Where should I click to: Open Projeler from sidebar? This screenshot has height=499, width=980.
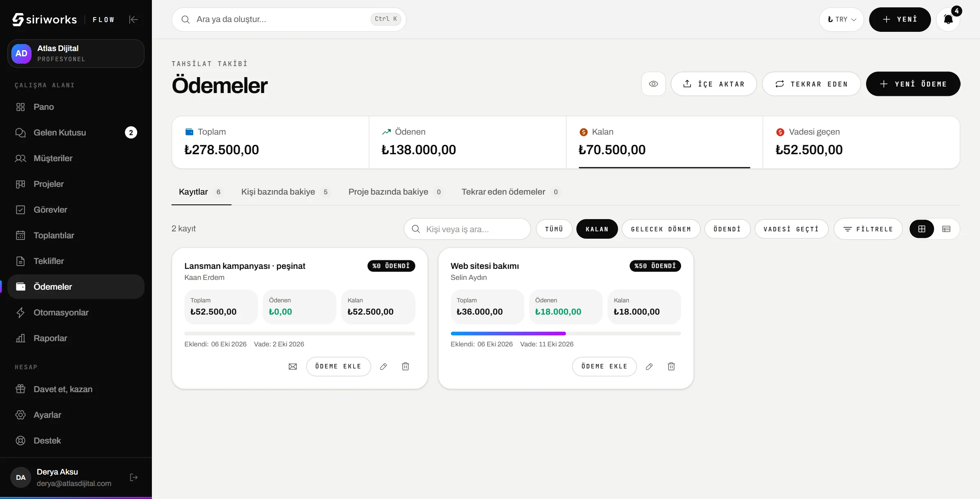pyautogui.click(x=76, y=184)
